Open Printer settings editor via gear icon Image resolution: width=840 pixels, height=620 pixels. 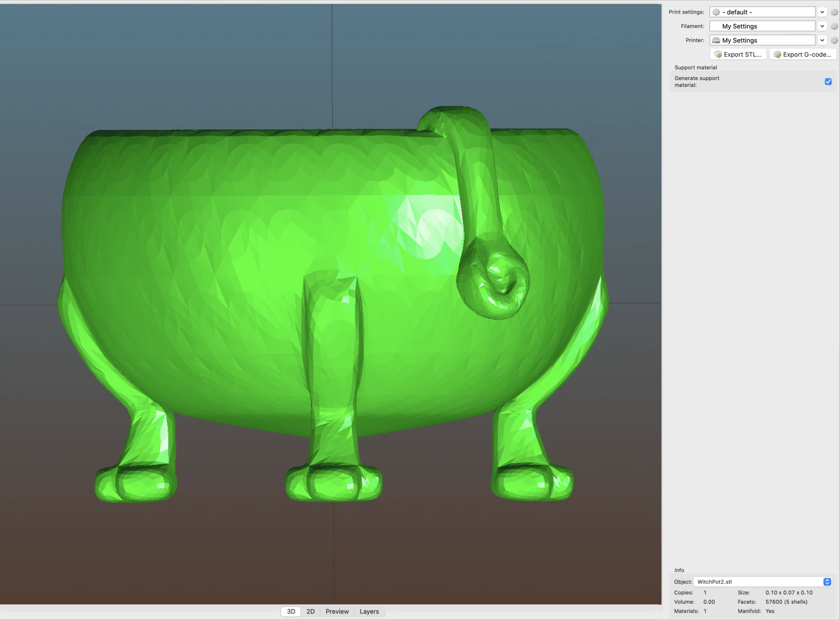pos(834,40)
